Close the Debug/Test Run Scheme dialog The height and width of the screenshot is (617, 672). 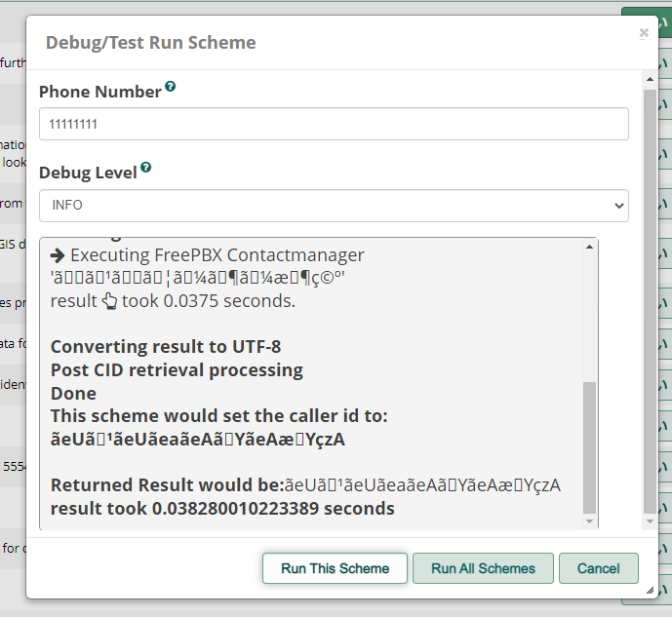click(x=644, y=33)
